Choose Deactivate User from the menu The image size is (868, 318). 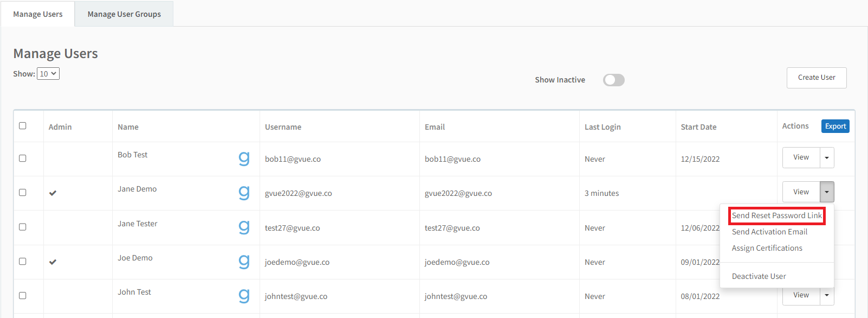click(x=759, y=276)
